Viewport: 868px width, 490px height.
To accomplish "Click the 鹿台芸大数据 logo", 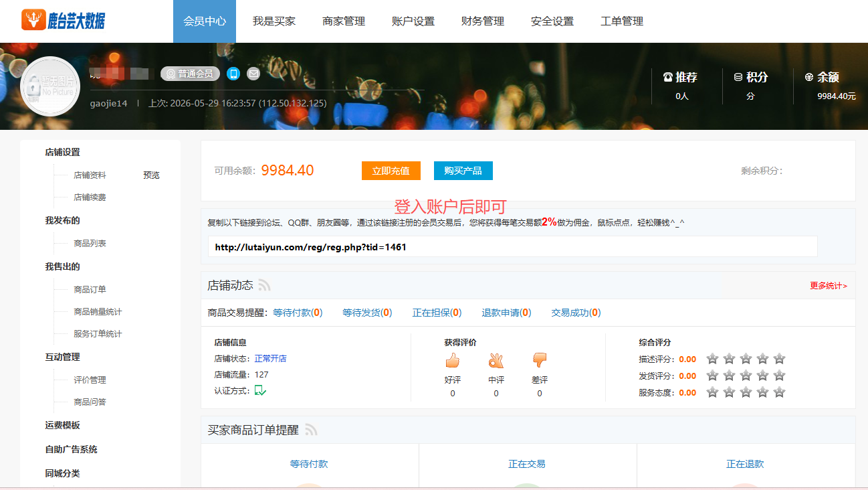I will (x=64, y=20).
